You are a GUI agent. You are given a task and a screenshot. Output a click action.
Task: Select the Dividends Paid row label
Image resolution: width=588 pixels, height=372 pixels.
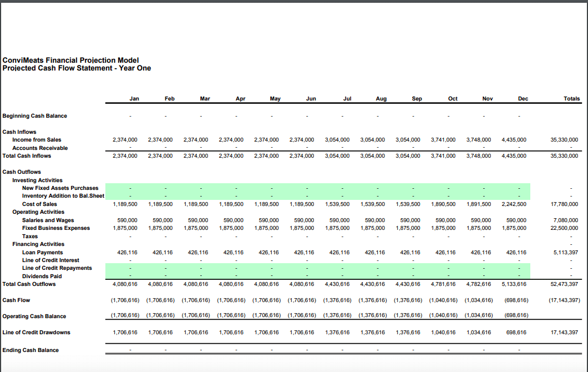coord(42,277)
